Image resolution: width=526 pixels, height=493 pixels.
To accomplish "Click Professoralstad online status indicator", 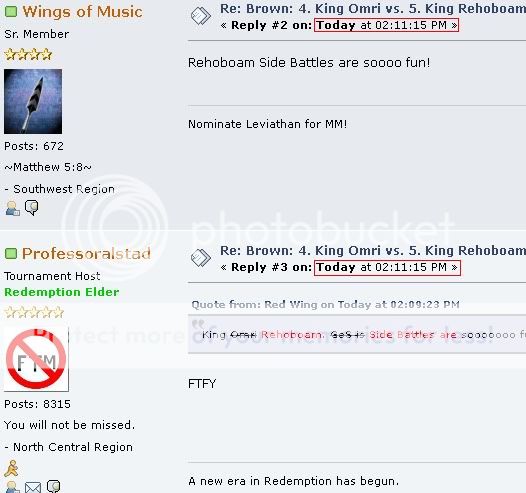I will click(x=11, y=254).
